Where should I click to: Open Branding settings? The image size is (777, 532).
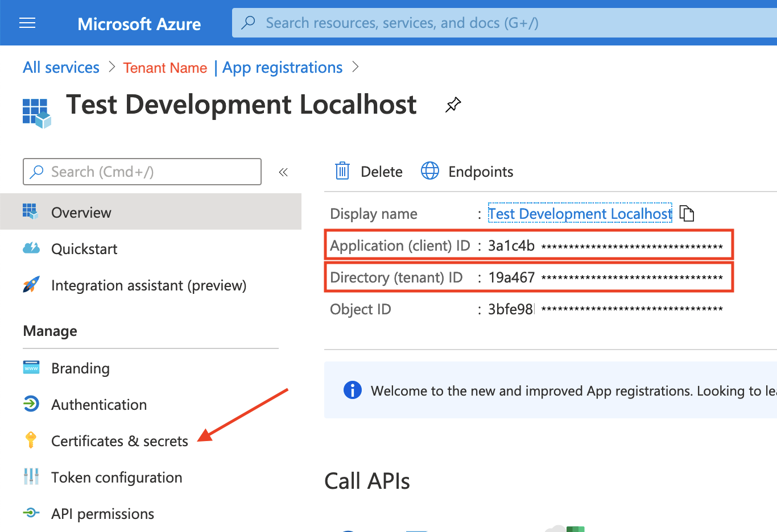click(x=80, y=368)
